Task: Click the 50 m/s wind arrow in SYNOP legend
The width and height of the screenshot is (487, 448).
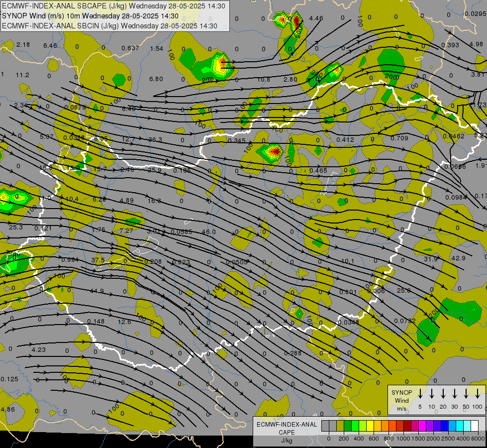Action: click(466, 393)
